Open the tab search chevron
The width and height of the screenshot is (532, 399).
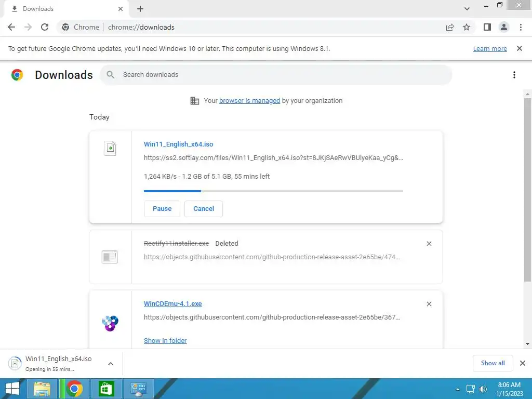pos(467,9)
